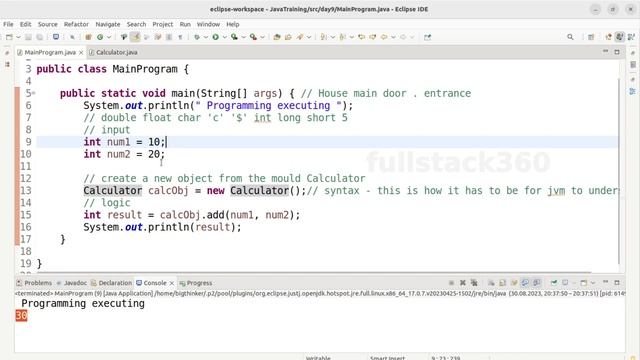
Task: Close the MainProgram.java tab
Action: (x=81, y=53)
